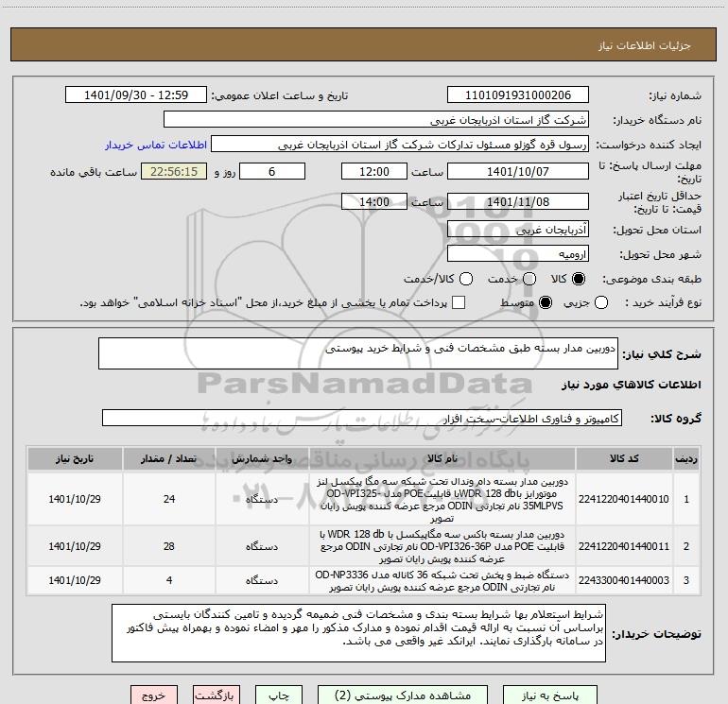Click the شماره نیاز field 1101091931000206
The width and height of the screenshot is (728, 704).
[x=518, y=95]
